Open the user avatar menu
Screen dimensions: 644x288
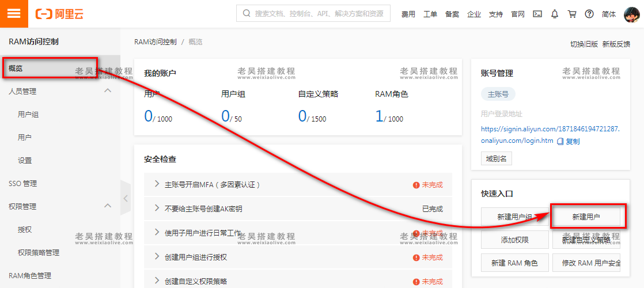631,15
